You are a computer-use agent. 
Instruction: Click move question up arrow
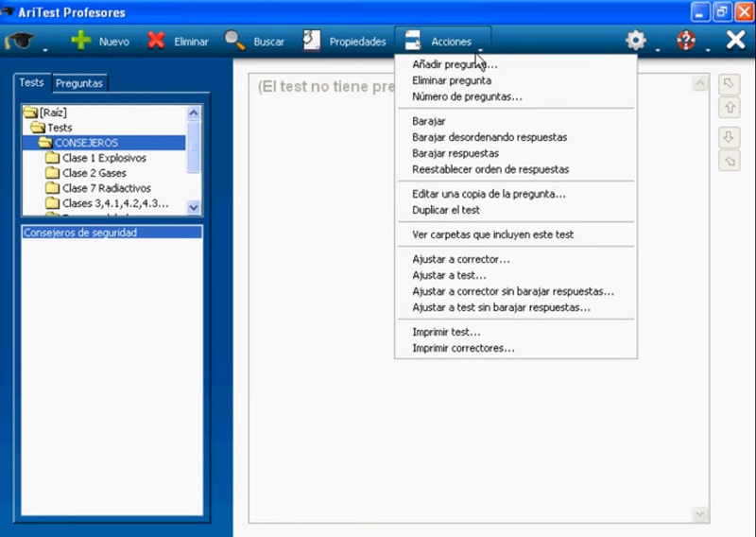click(x=729, y=107)
